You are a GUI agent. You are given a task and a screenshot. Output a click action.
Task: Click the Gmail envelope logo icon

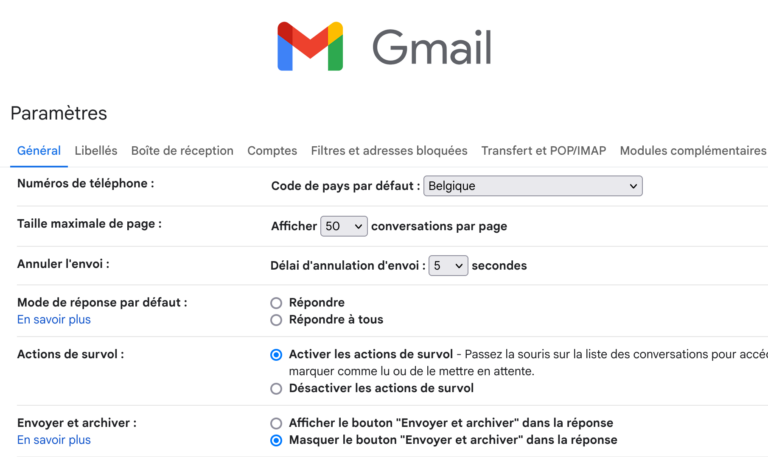[x=310, y=47]
